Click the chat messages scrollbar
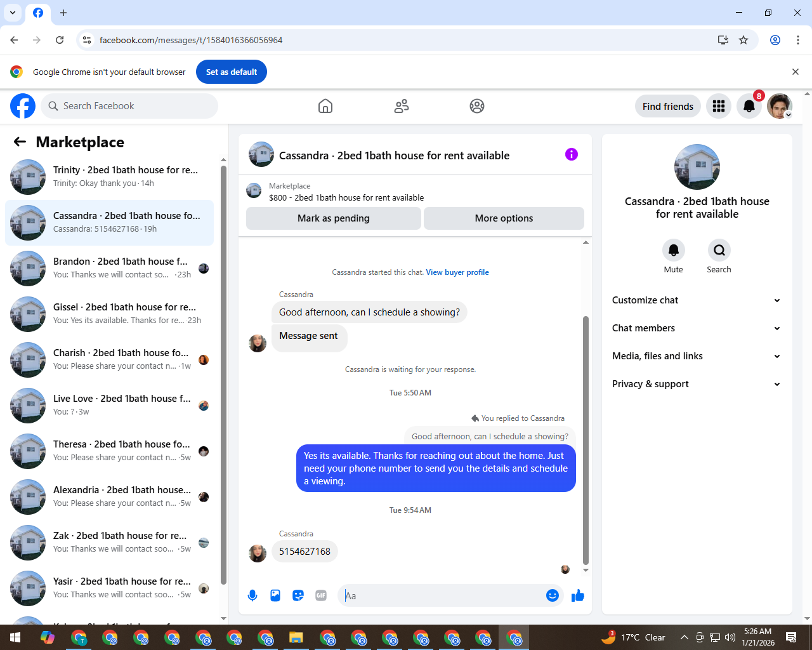This screenshot has width=812, height=650. (586, 440)
